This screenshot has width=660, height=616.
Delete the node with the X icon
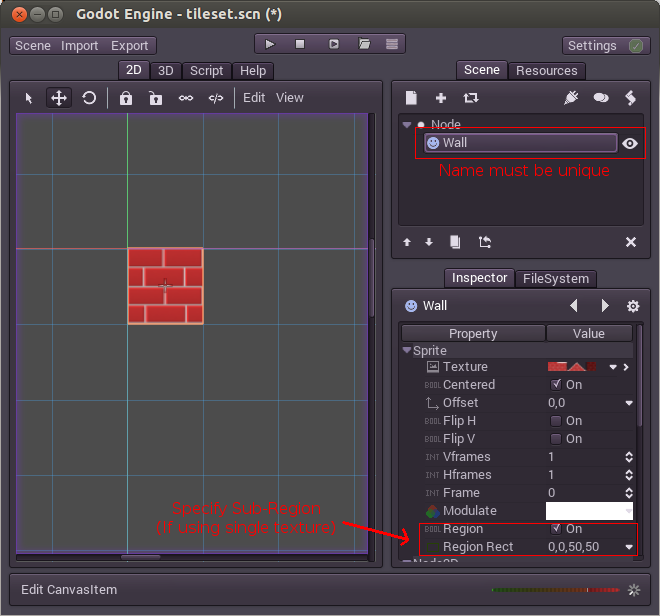click(x=631, y=242)
